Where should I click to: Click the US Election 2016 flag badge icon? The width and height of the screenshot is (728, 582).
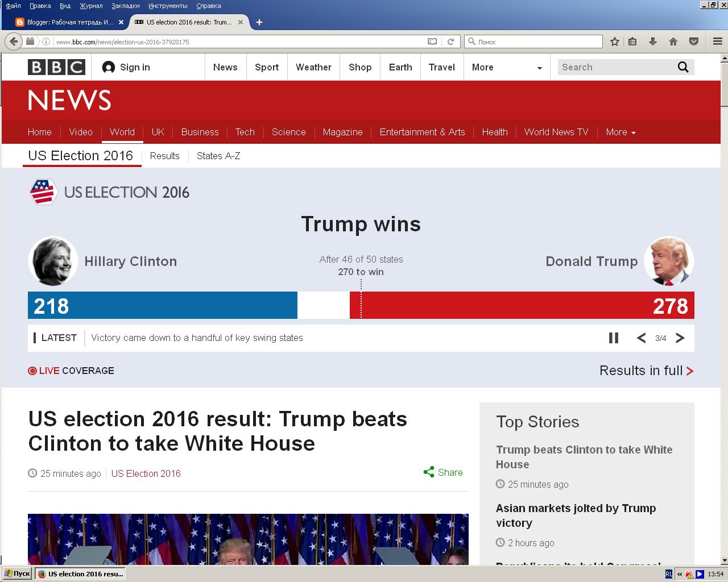tap(43, 192)
